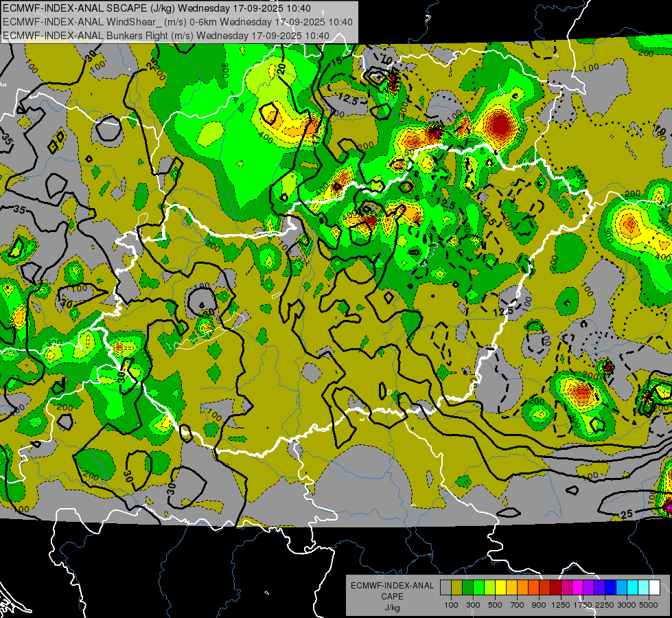Click the pink-magenta swatch after 1250

(566, 588)
